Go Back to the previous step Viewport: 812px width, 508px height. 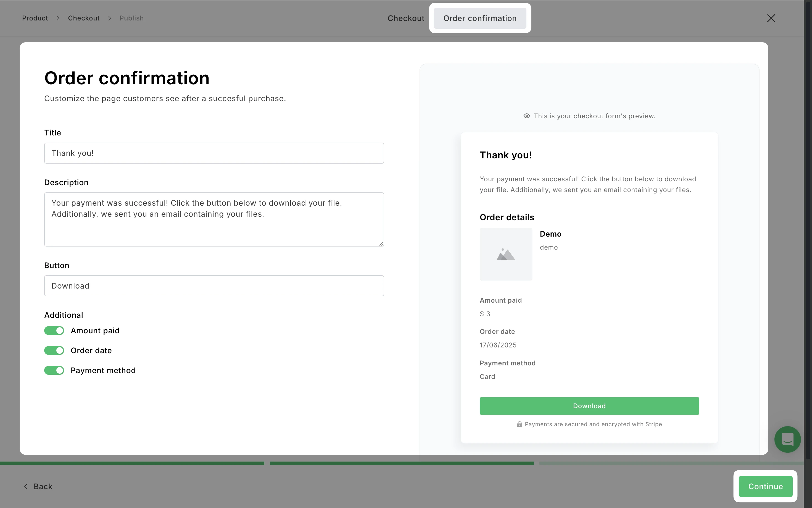coord(38,486)
